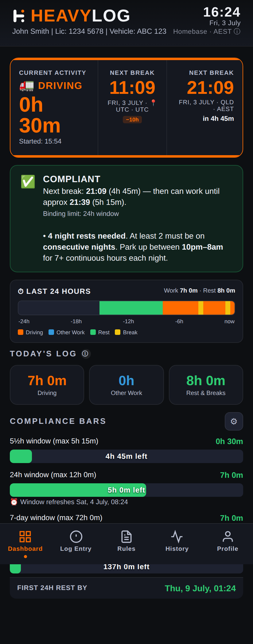Image resolution: width=253 pixels, height=644 pixels.
Task: Tap the Homebase AEST info icon
Action: point(237,32)
